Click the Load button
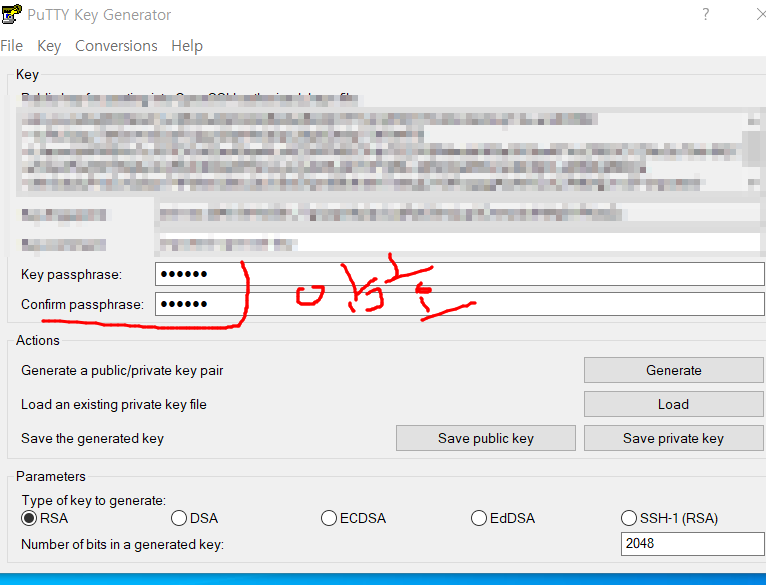766x585 pixels. pos(674,404)
